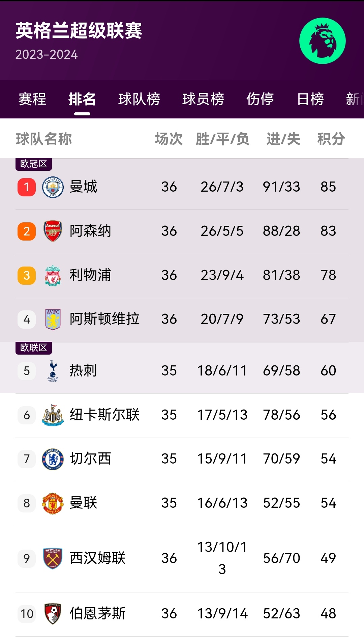The height and width of the screenshot is (639, 364).
Task: Select the West Ham badge
Action: click(53, 558)
